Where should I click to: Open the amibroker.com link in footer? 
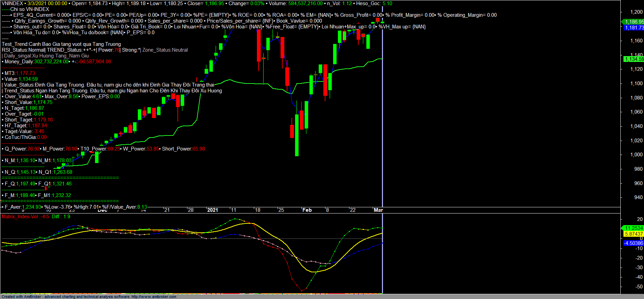153,297
